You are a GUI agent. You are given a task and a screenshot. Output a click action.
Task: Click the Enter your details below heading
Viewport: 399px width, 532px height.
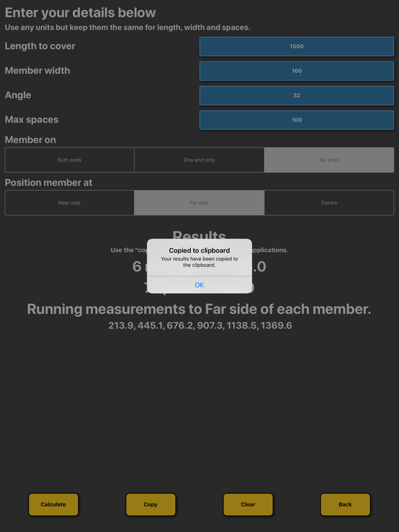click(80, 12)
